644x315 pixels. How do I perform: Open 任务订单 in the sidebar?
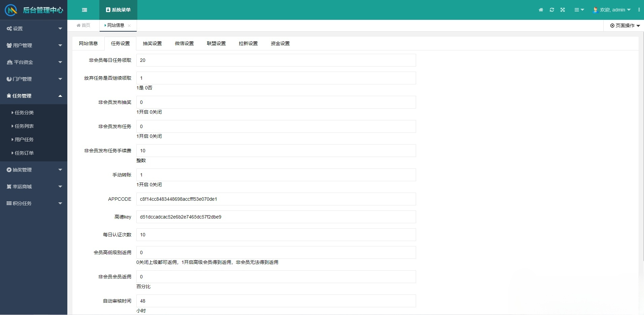coord(24,153)
